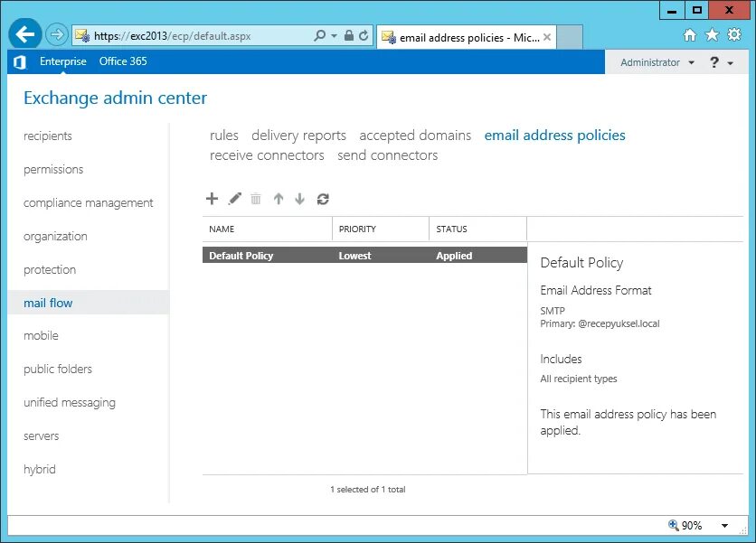Open the zoom level dropdown in status bar
Viewport: 756px width, 543px height.
click(x=724, y=525)
